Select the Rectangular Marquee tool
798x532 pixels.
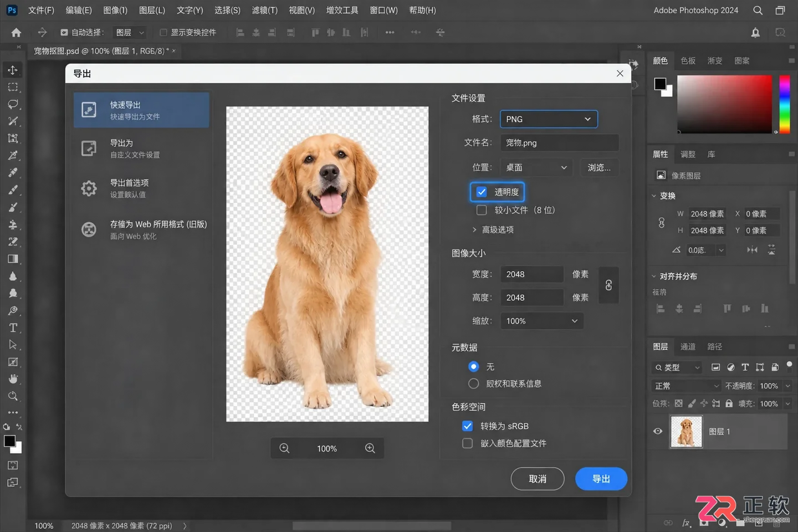(x=13, y=87)
